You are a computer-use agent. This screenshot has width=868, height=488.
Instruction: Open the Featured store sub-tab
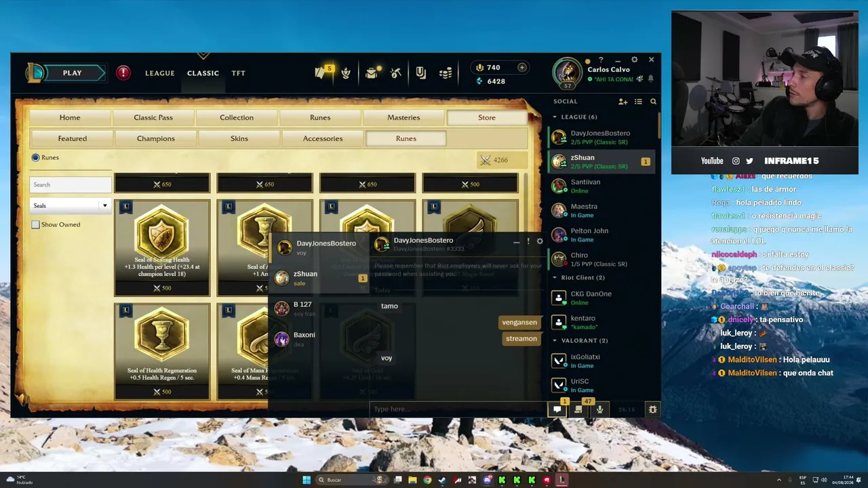point(73,138)
